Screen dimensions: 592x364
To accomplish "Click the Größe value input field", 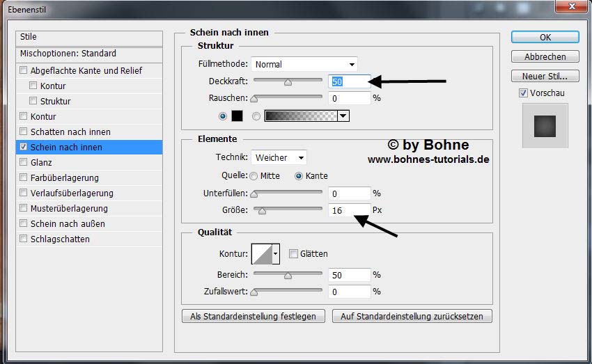I will coord(349,209).
